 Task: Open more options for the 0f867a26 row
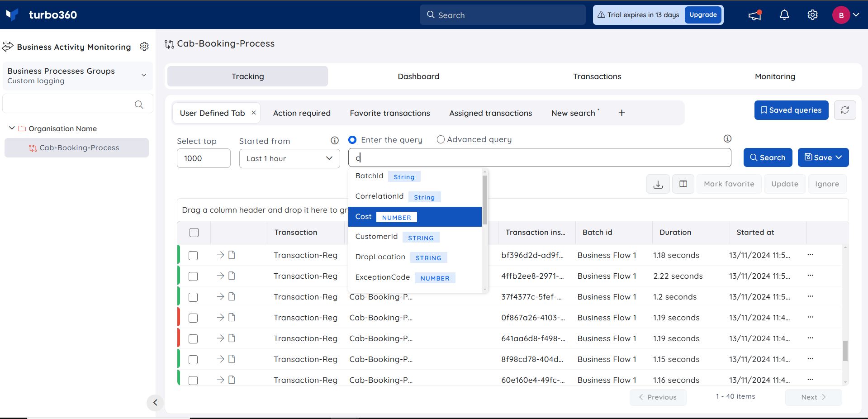(810, 317)
